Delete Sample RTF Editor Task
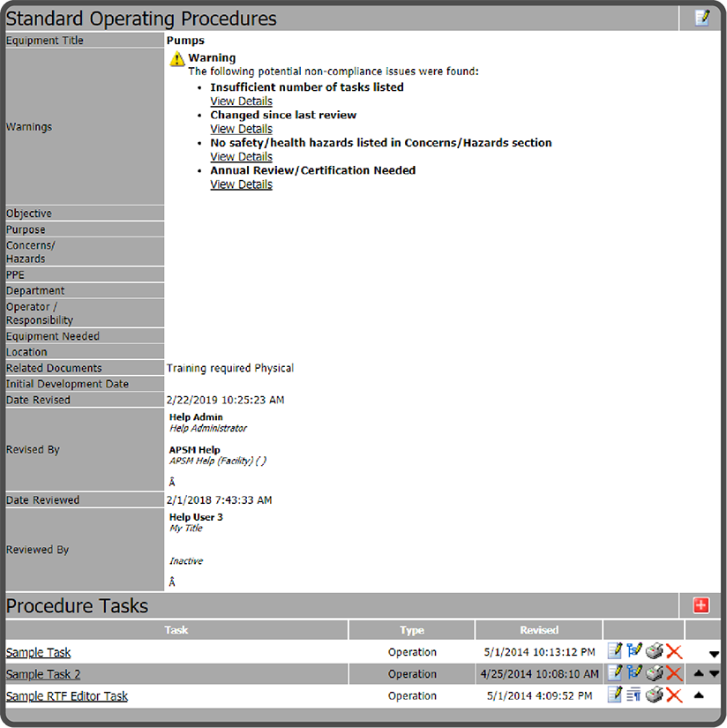Screen dimensions: 727x728 pyautogui.click(x=673, y=694)
